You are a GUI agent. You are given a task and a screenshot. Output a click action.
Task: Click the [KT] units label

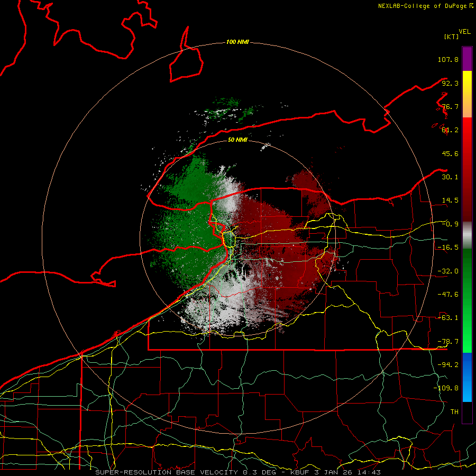451,36
